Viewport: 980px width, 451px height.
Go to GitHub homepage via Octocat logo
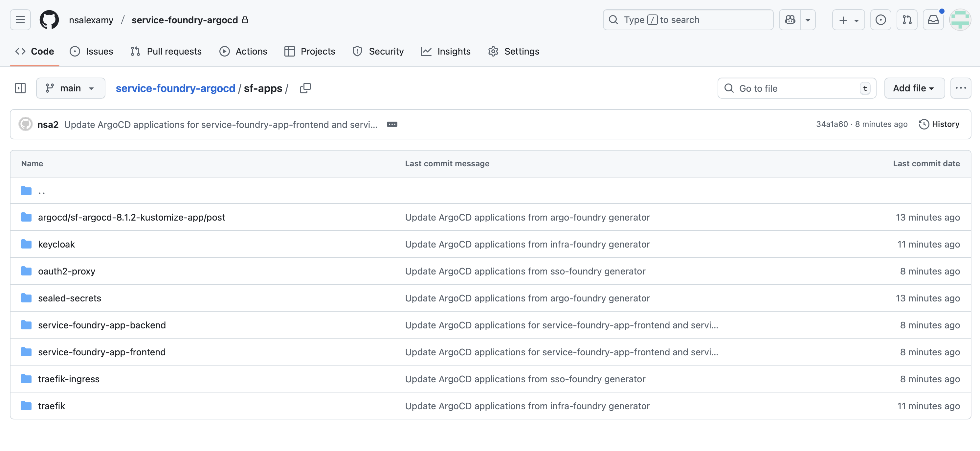[x=50, y=20]
